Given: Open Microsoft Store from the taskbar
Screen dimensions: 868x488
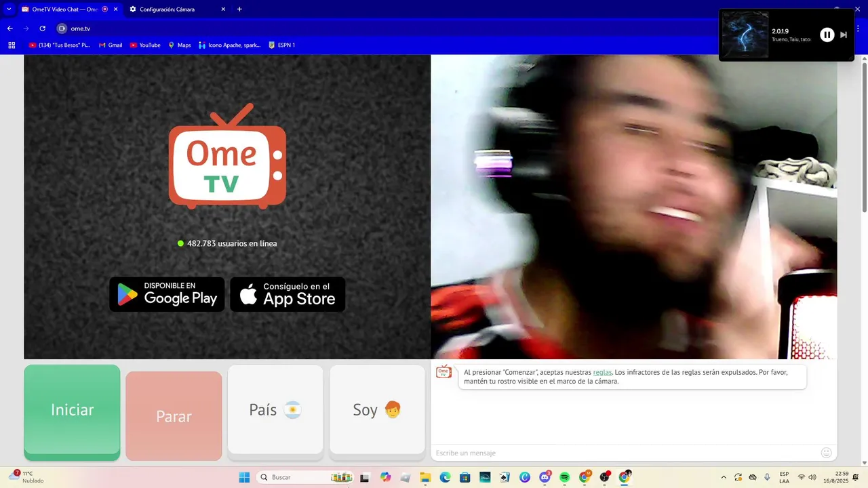Looking at the screenshot, I should [465, 477].
